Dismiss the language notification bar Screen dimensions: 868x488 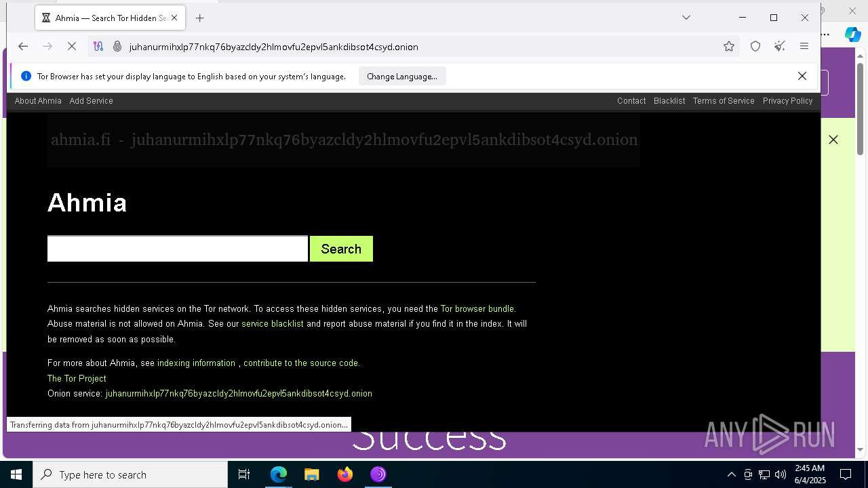click(x=802, y=76)
